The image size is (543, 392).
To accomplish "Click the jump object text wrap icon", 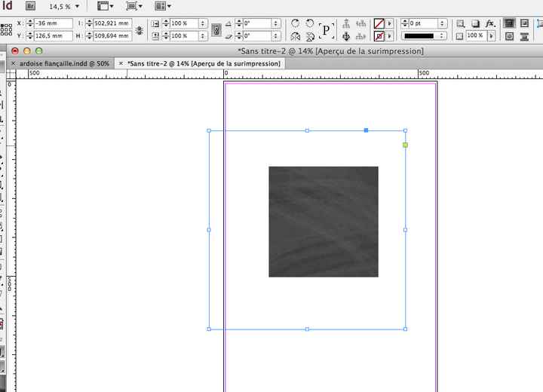I will (x=524, y=36).
